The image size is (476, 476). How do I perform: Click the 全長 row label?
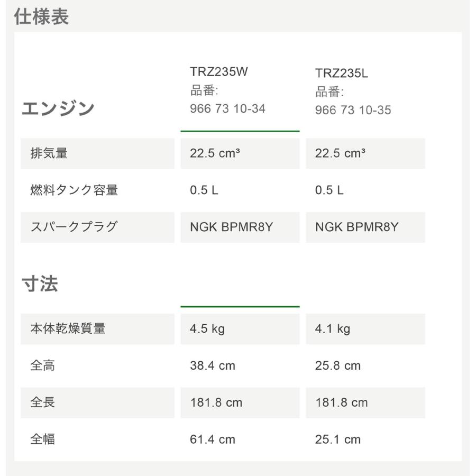(43, 402)
